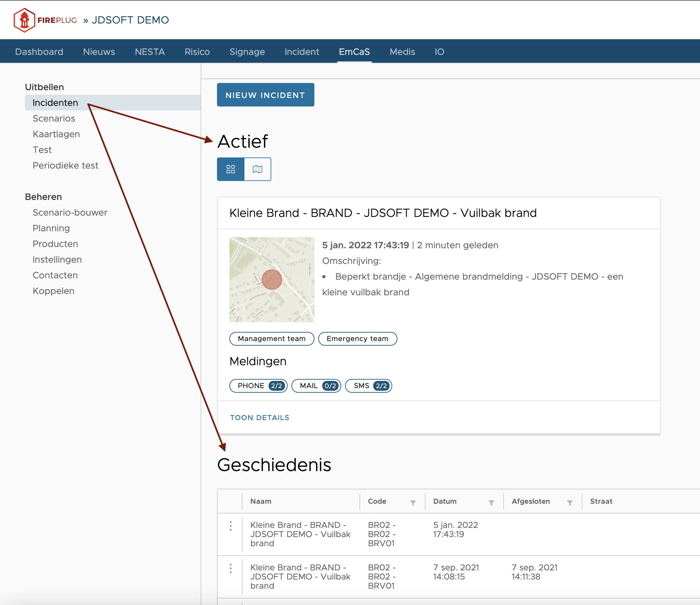Screen dimensions: 700x605
Task: Toggle the PHONE 2/2 notifications pill
Action: 258,386
